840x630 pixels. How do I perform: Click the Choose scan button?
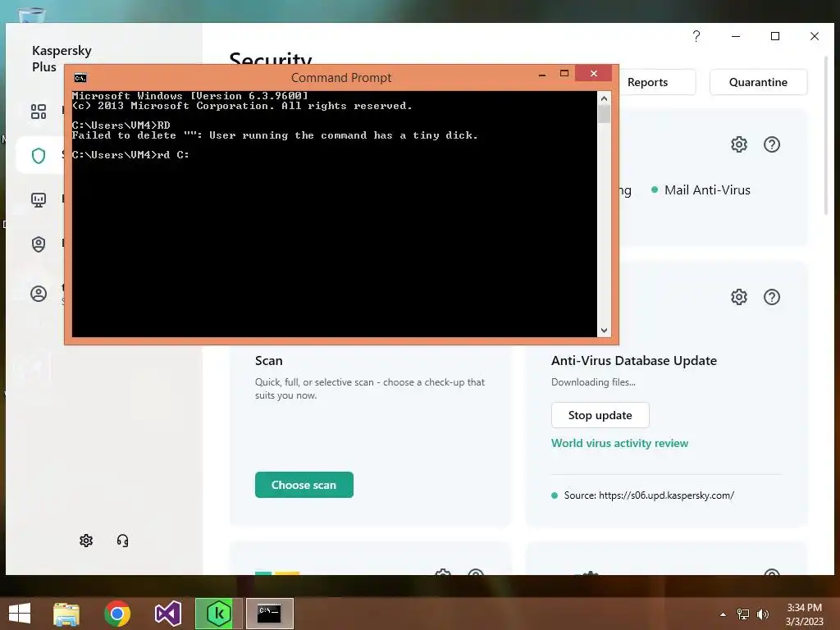click(x=304, y=485)
